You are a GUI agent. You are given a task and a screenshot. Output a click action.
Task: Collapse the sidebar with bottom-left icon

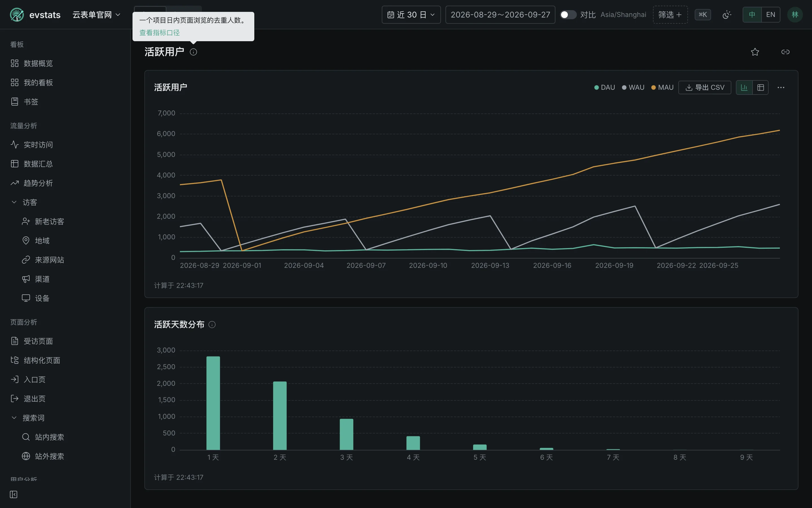(14, 494)
